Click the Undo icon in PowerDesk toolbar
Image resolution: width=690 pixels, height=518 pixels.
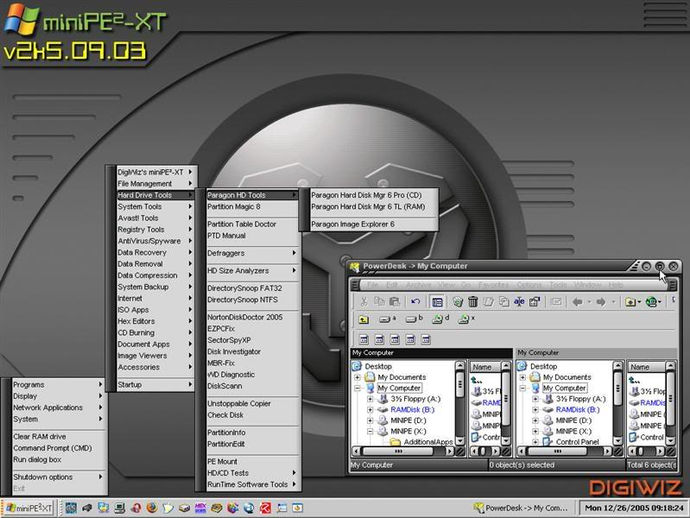point(415,301)
